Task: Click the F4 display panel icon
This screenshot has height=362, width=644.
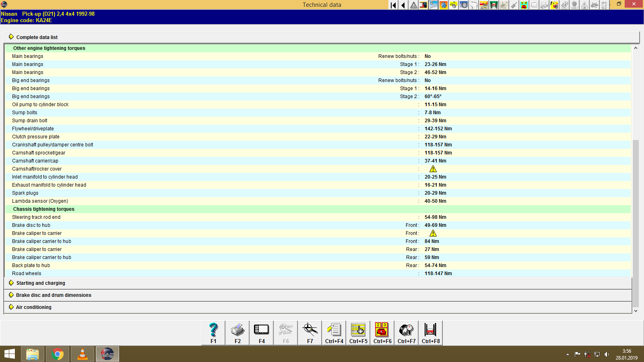Action: (x=261, y=332)
